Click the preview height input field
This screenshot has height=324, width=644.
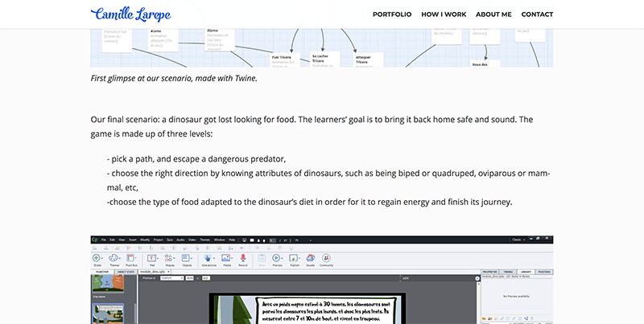coord(206,277)
